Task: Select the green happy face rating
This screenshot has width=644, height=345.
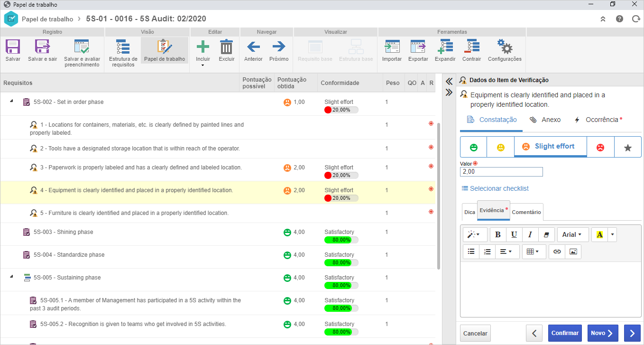Action: click(473, 147)
